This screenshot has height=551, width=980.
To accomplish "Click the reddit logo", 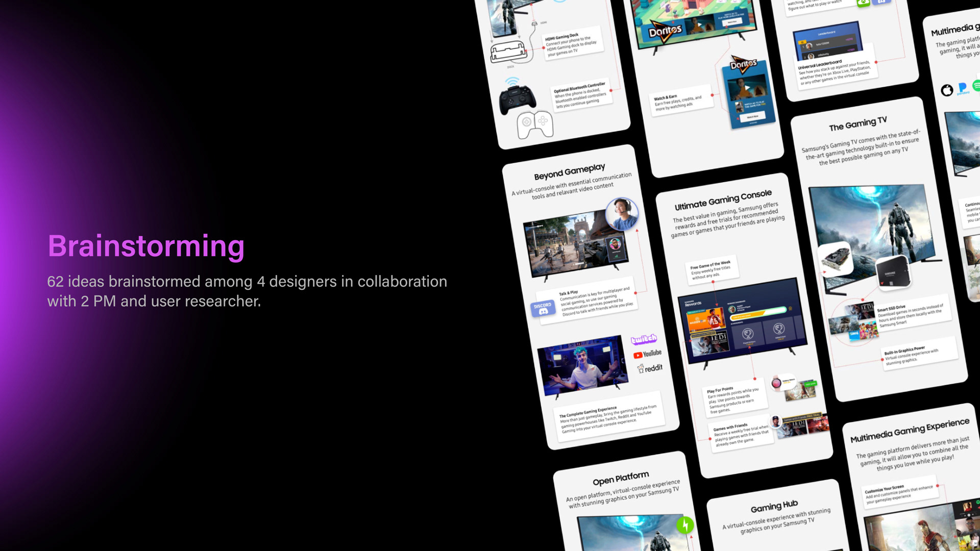I will [650, 368].
